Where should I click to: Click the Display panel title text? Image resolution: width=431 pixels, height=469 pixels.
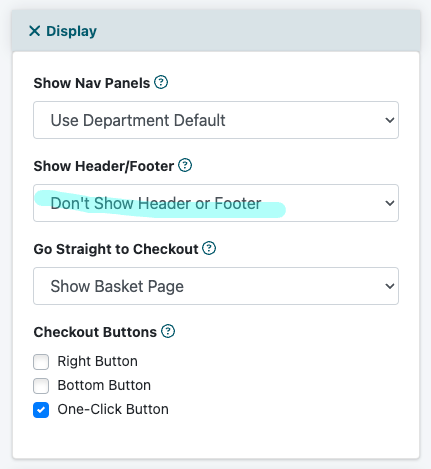click(71, 31)
